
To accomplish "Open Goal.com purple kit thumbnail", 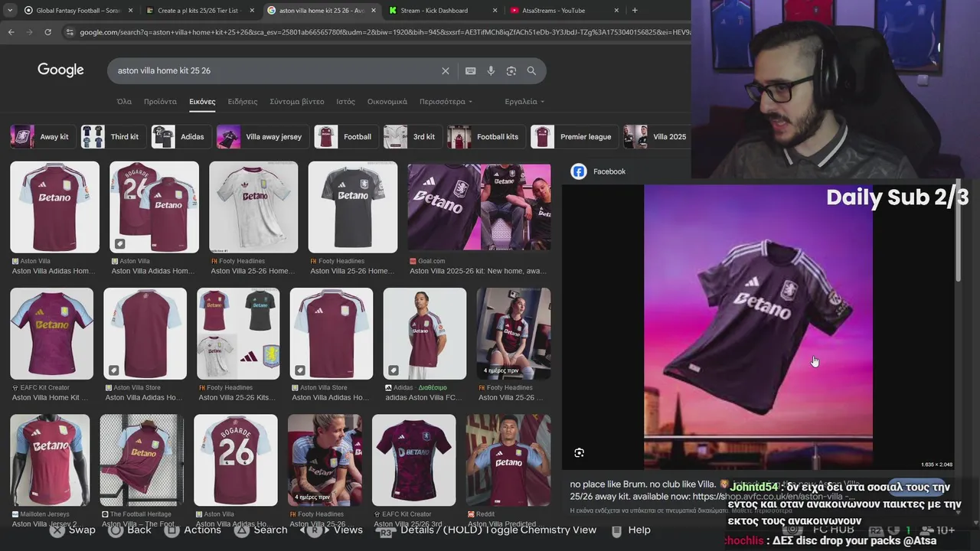I will (x=479, y=207).
